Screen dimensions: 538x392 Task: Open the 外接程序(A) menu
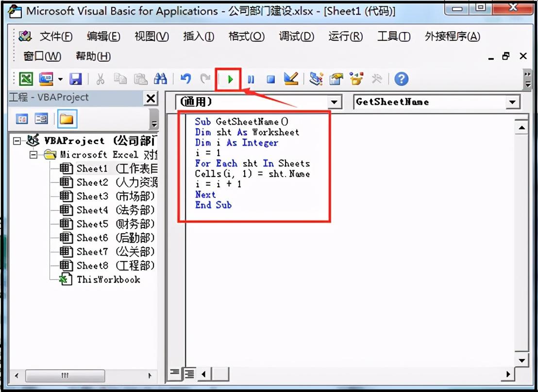point(452,36)
